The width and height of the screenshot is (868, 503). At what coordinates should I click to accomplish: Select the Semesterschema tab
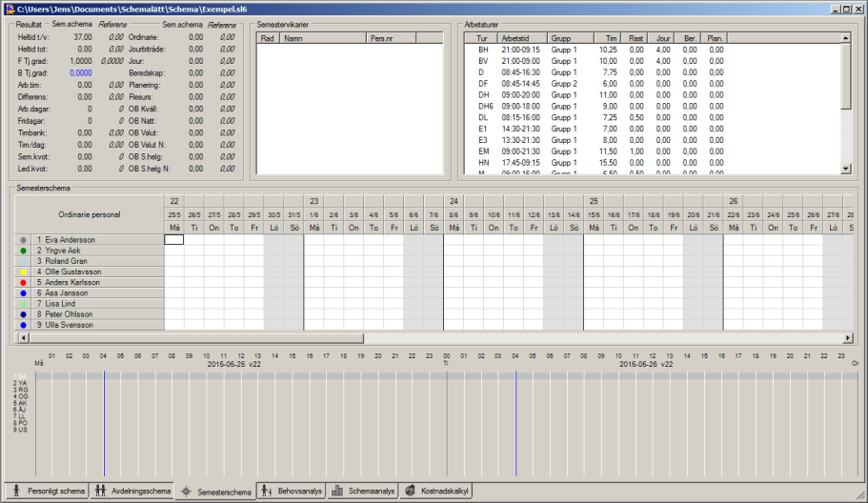click(216, 492)
